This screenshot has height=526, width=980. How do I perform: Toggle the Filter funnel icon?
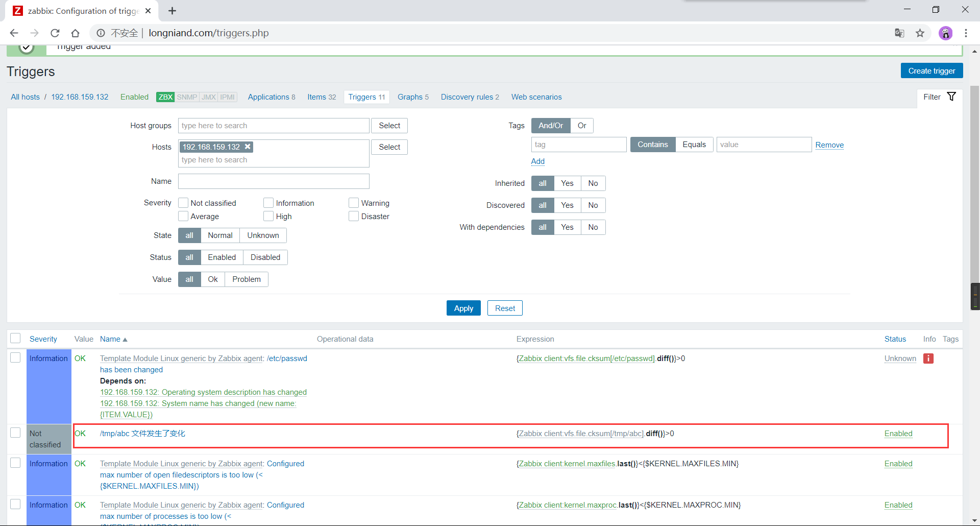pos(951,97)
